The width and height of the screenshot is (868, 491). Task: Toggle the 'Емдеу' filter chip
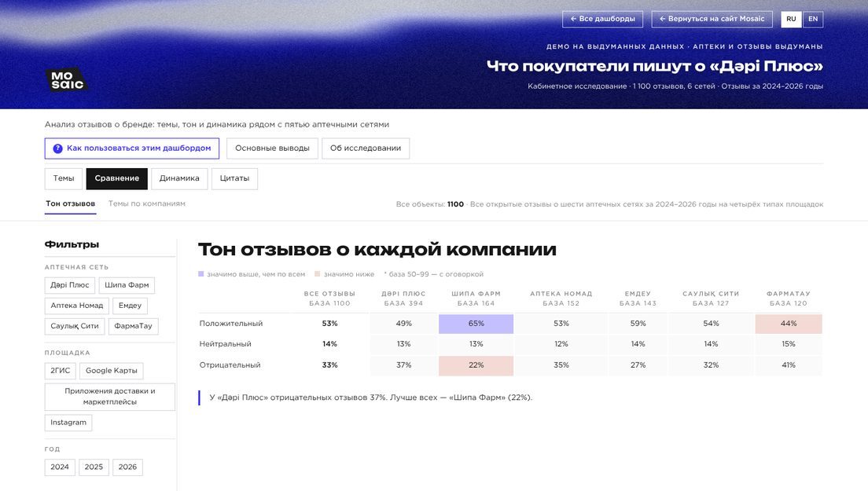(x=130, y=306)
